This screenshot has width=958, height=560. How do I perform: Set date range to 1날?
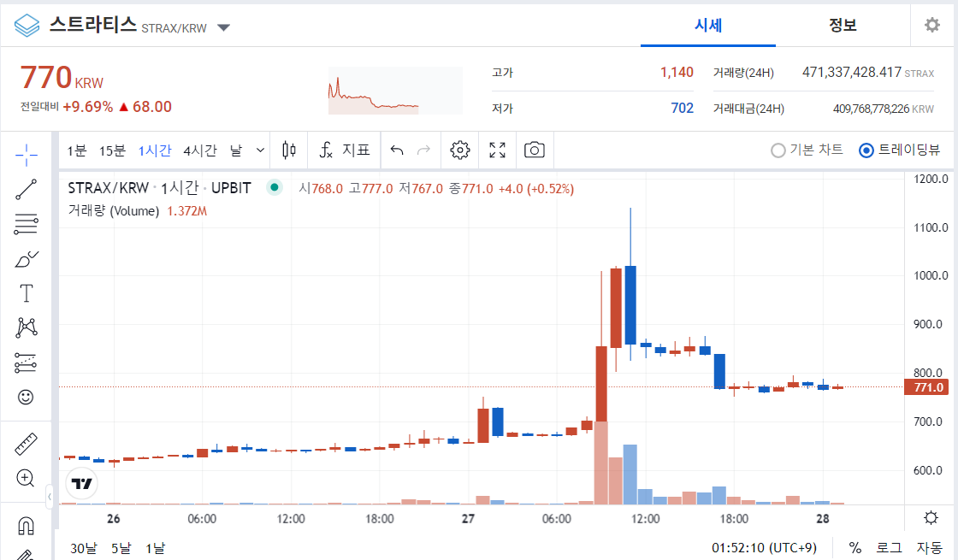155,548
